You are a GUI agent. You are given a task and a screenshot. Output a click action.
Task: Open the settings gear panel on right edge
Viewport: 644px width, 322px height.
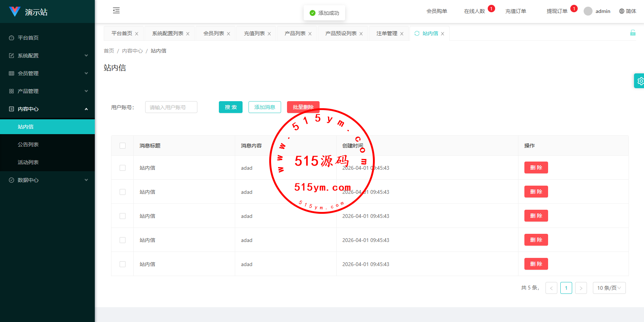[640, 81]
